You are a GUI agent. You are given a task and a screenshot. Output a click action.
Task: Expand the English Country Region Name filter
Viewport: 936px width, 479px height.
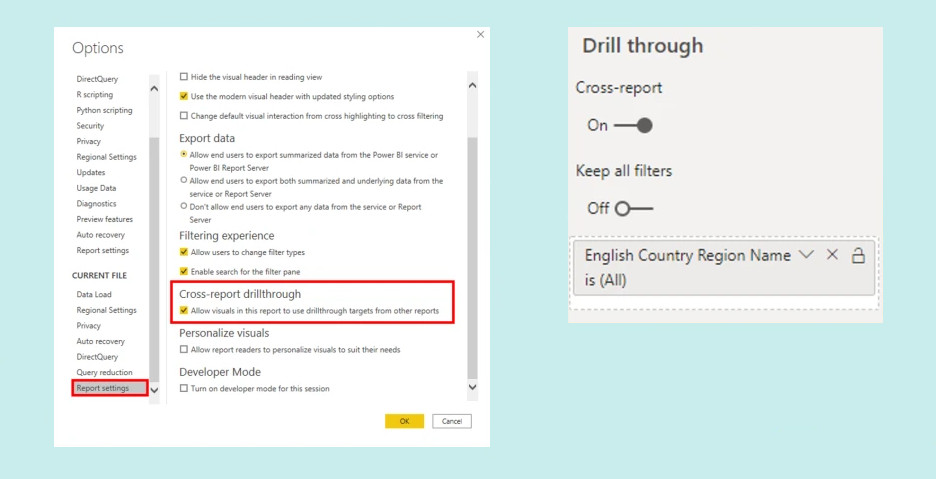coord(807,255)
